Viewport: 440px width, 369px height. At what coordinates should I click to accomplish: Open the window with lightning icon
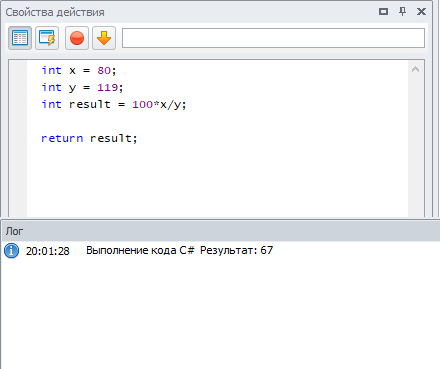point(47,38)
